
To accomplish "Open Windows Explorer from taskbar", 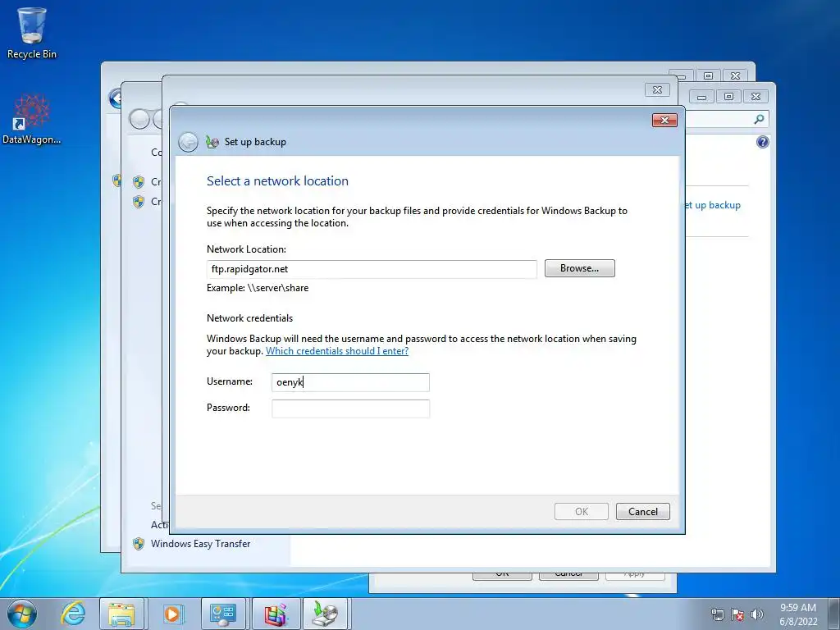I will (x=121, y=614).
